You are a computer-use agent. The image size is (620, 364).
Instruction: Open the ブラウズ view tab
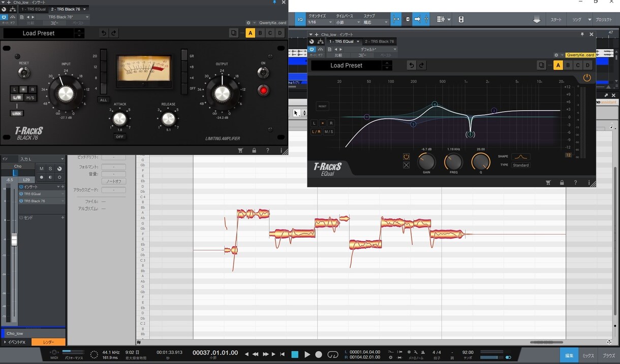tap(609, 355)
